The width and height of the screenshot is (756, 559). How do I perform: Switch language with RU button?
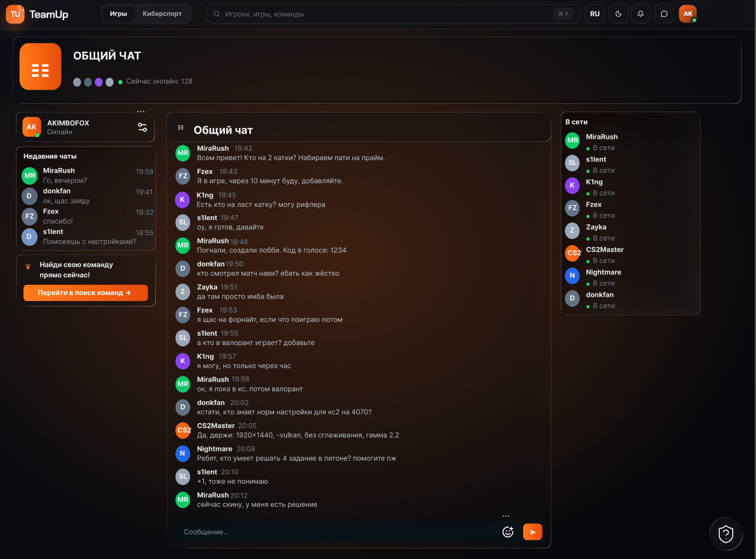(x=595, y=14)
